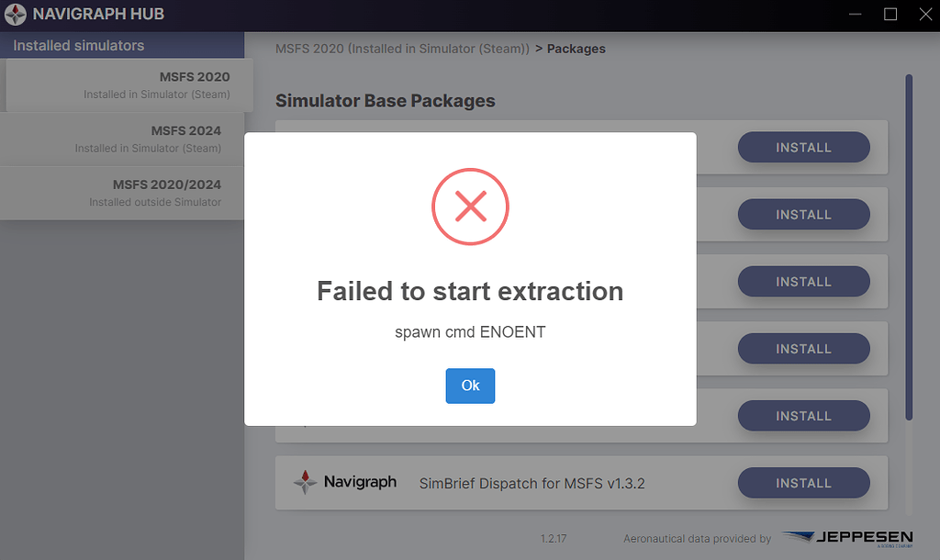Click the red X error icon
Viewport: 940px width, 560px height.
470,207
